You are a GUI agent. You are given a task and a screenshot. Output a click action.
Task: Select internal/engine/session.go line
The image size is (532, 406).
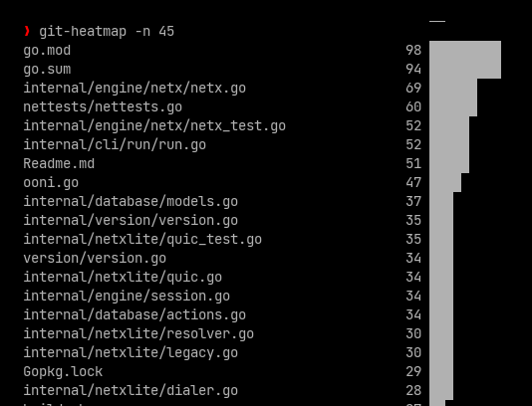pyautogui.click(x=127, y=297)
